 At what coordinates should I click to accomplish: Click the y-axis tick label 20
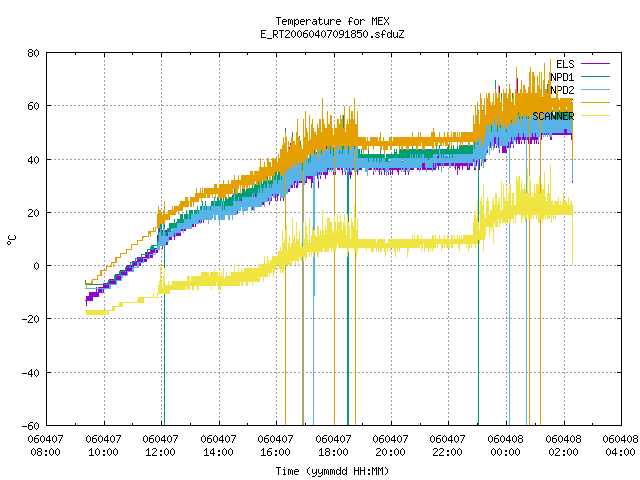click(33, 213)
